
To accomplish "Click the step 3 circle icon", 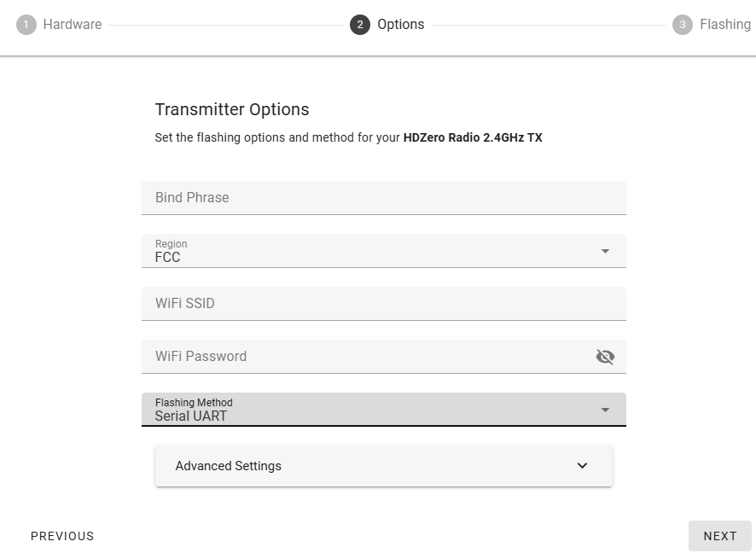I will [683, 25].
